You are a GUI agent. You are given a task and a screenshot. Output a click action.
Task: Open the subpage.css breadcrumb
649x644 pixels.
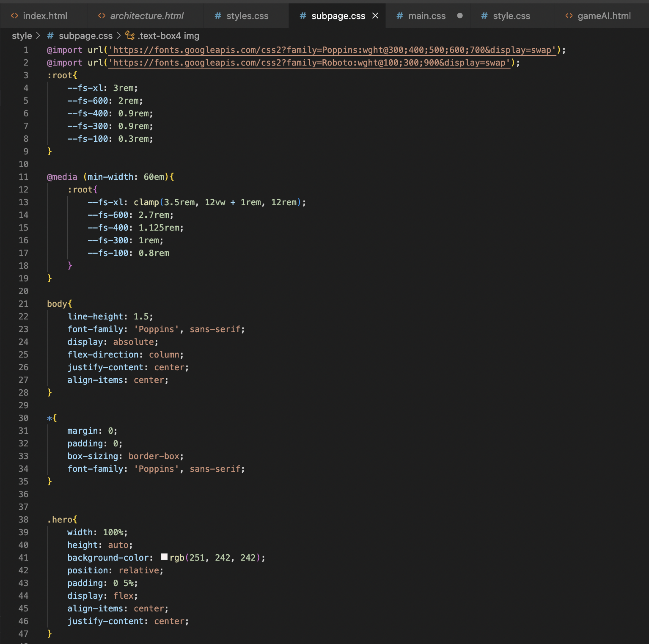85,36
